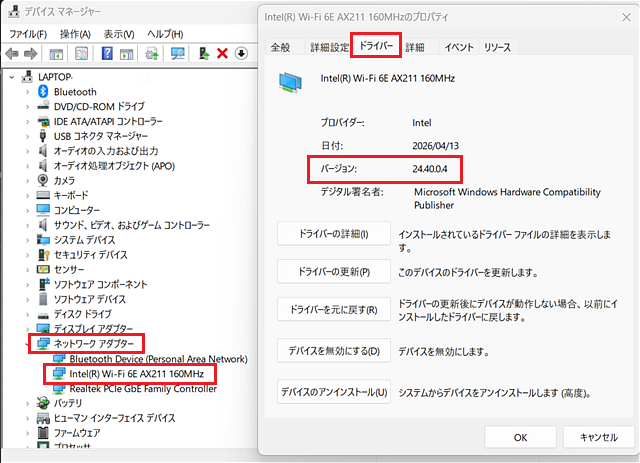Viewport: 640px width, 463px height.
Task: Click the Back arrow toolbar icon
Action: 12,53
